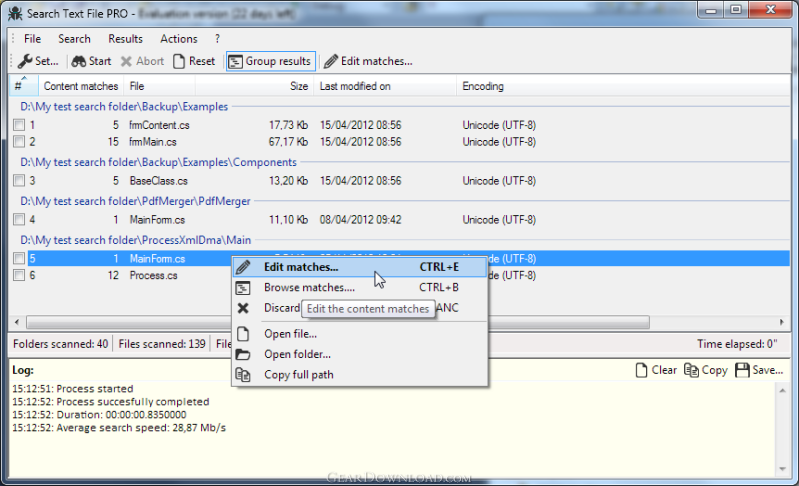Choose Copy full path in context menu
The height and width of the screenshot is (486, 799).
(360, 374)
